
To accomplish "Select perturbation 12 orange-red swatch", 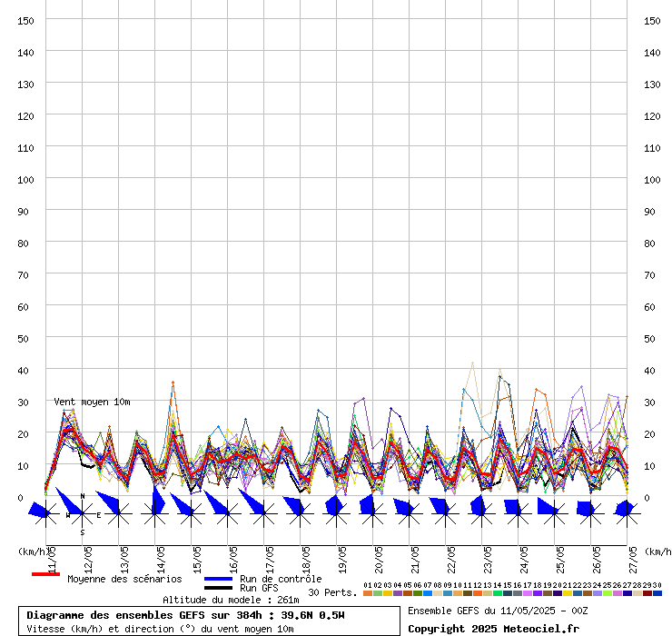I will pos(478,593).
